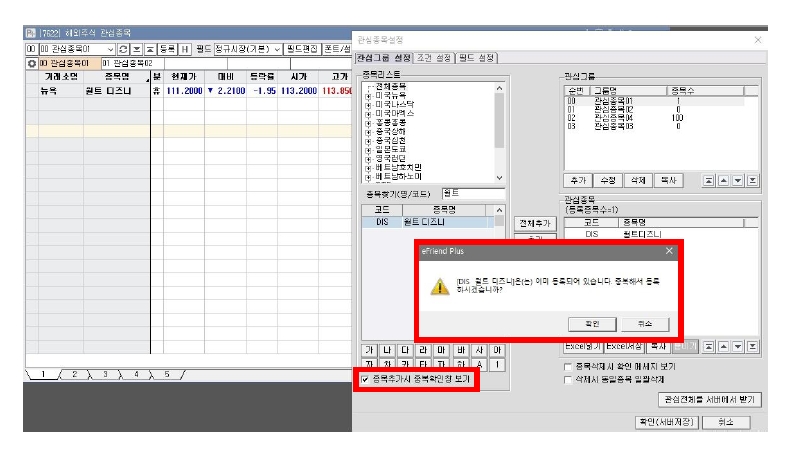The width and height of the screenshot is (788, 466).
Task: Open sheet tab 2 at bottom
Action: coord(74,375)
